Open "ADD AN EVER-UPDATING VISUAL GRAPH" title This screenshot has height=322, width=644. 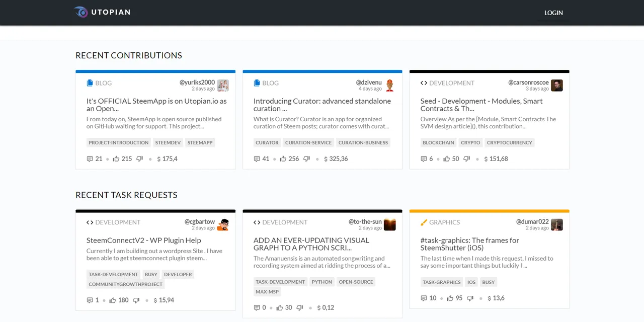pyautogui.click(x=311, y=244)
